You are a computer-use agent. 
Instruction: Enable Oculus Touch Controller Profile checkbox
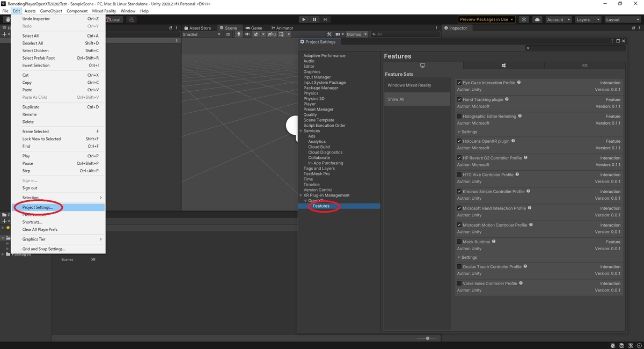point(459,266)
